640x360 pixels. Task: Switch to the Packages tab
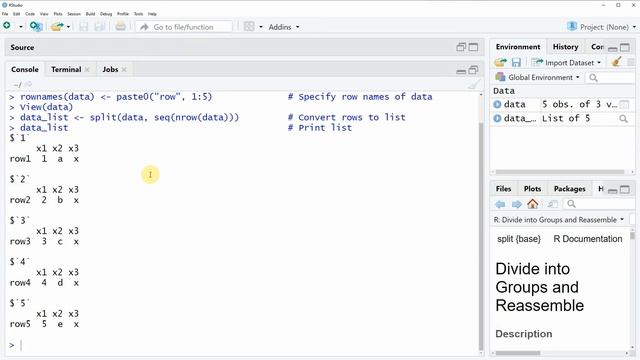tap(570, 189)
